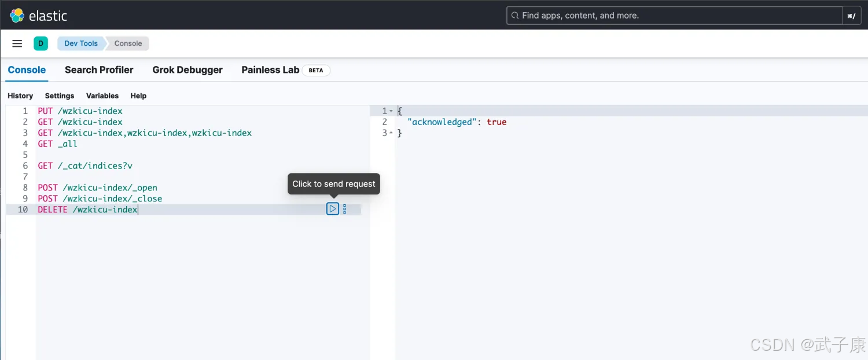
Task: Collapse response JSON at line 1 fold arrow
Action: pyautogui.click(x=392, y=111)
